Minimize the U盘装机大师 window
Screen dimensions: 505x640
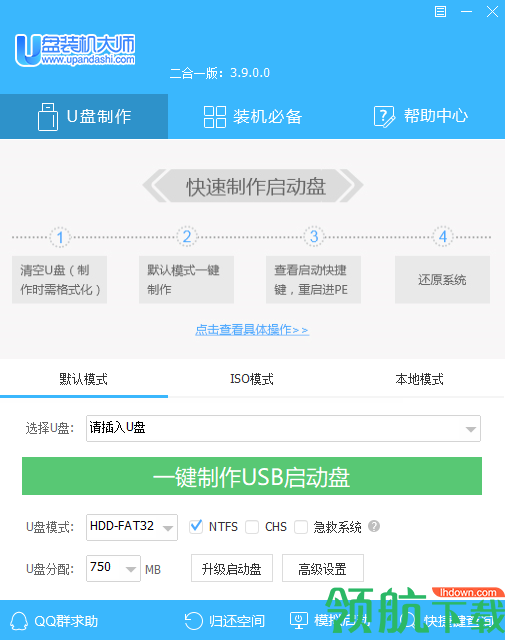coord(466,11)
